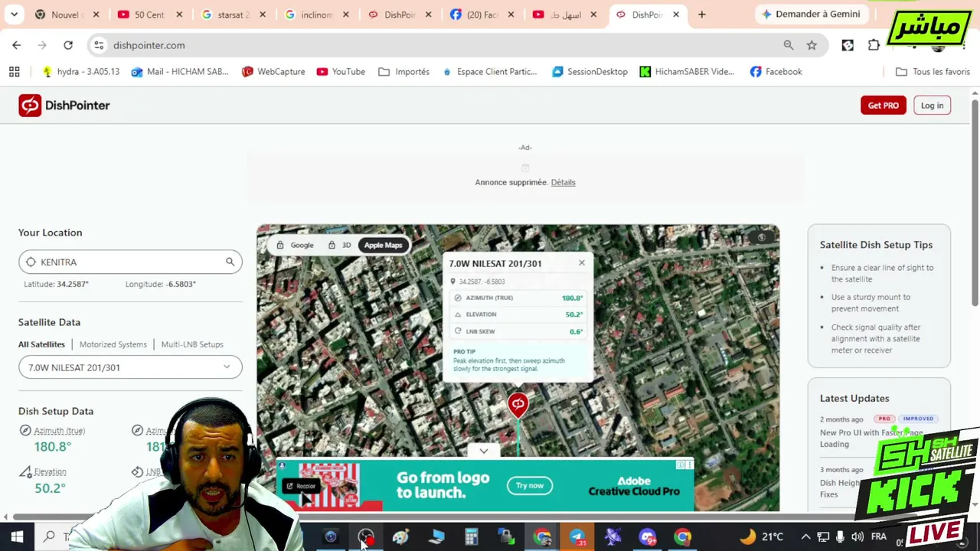Open the Mail - HICHAM SAB... bookmark
This screenshot has width=980, height=551.
[x=180, y=71]
